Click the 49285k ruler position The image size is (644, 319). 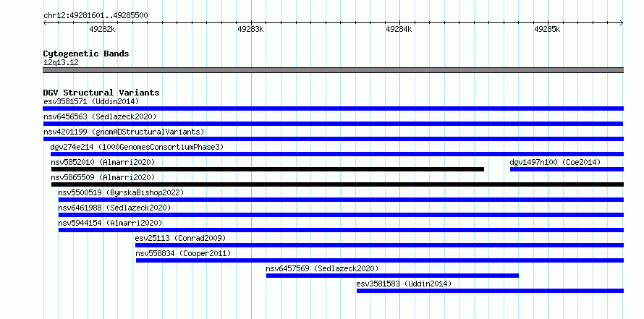click(547, 29)
